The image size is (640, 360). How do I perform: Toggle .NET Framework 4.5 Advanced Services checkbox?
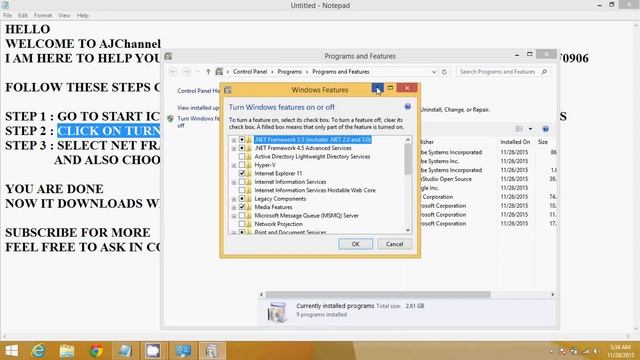click(242, 148)
